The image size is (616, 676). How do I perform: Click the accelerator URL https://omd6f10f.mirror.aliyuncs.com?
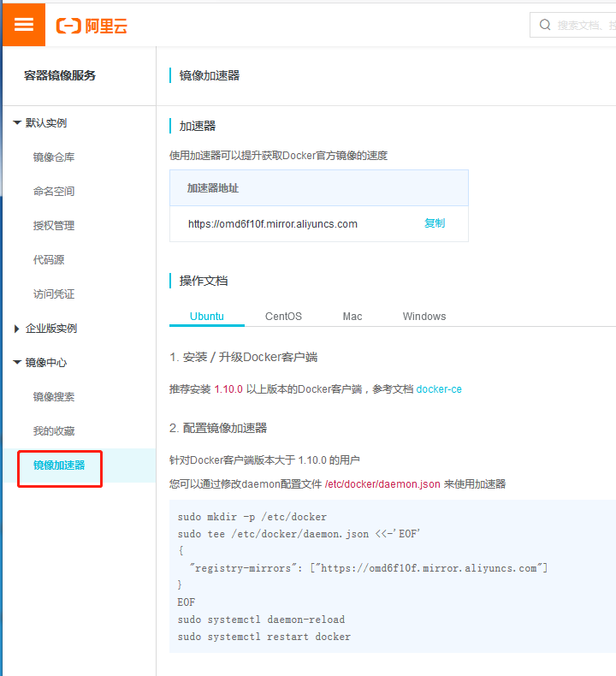click(x=273, y=224)
